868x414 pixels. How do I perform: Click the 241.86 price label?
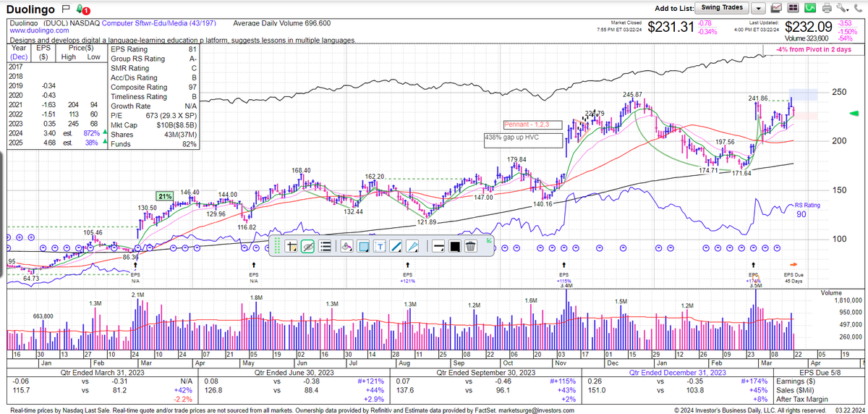(x=757, y=98)
